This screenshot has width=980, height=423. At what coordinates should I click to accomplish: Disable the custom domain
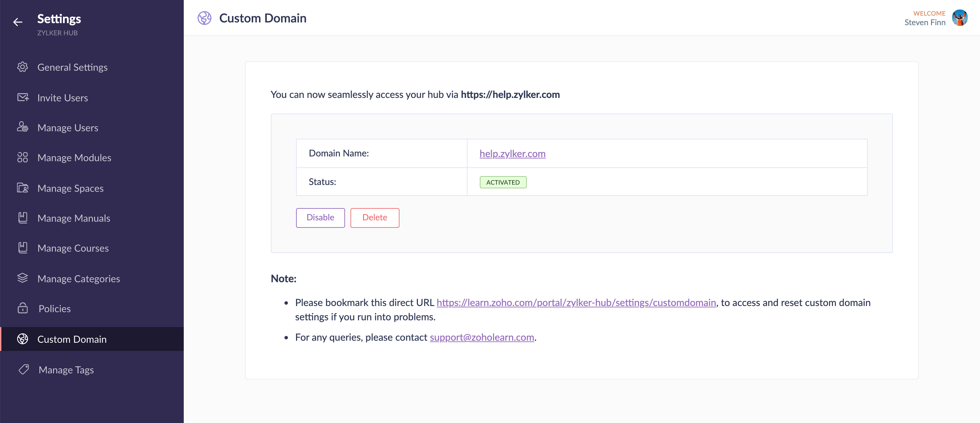320,217
